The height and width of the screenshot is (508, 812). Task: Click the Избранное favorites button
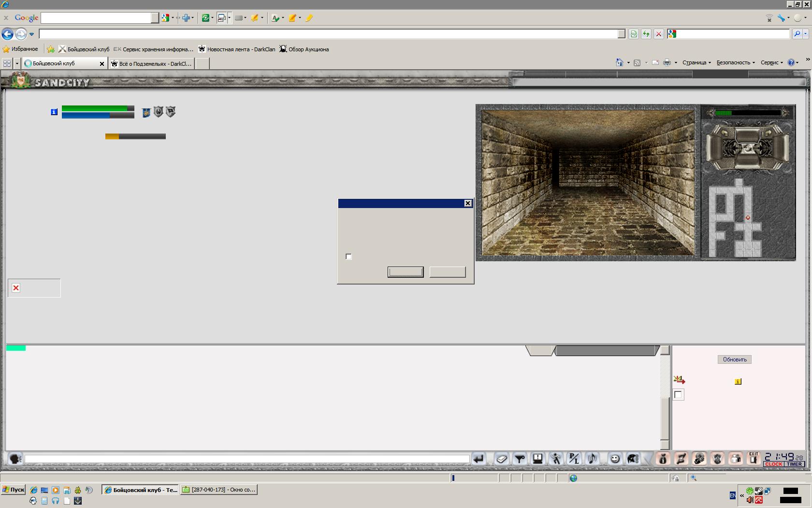(20, 49)
